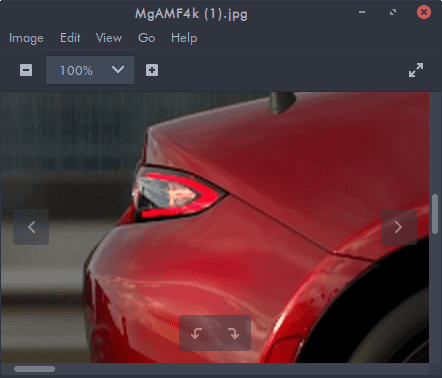442x378 pixels.
Task: Open the Edit menu
Action: point(70,38)
